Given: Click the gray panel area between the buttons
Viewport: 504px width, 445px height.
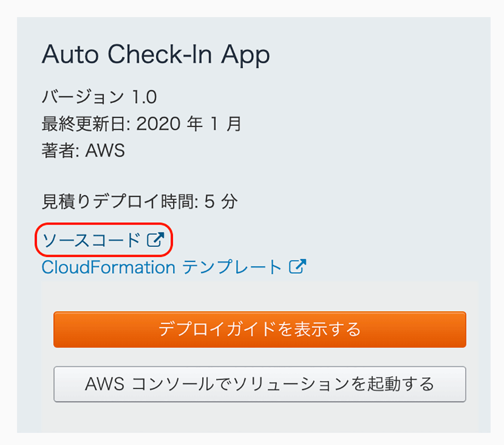Looking at the screenshot, I should coord(260,357).
